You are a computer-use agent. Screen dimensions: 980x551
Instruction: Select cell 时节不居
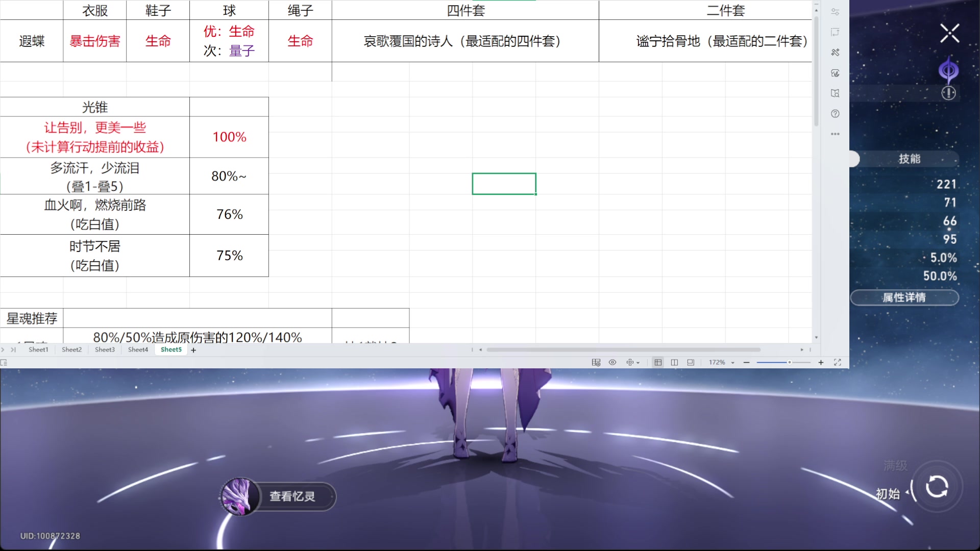point(95,256)
